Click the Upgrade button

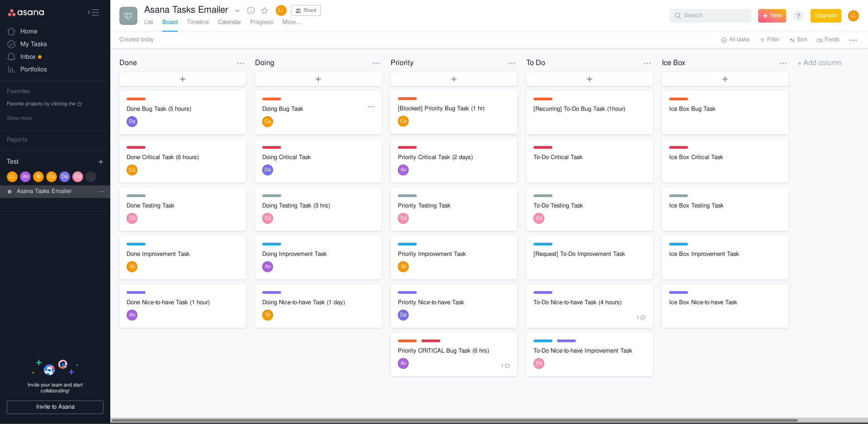click(826, 15)
